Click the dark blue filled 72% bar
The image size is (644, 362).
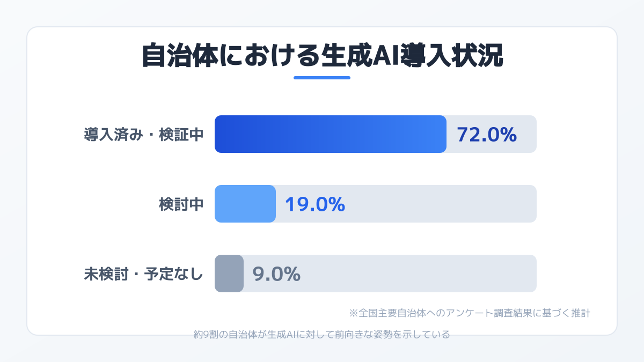point(330,134)
